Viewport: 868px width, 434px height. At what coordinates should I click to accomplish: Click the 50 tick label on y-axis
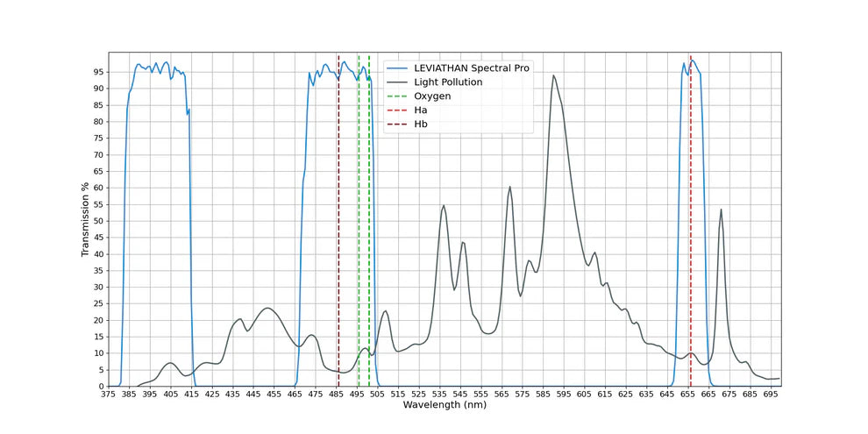pos(97,221)
